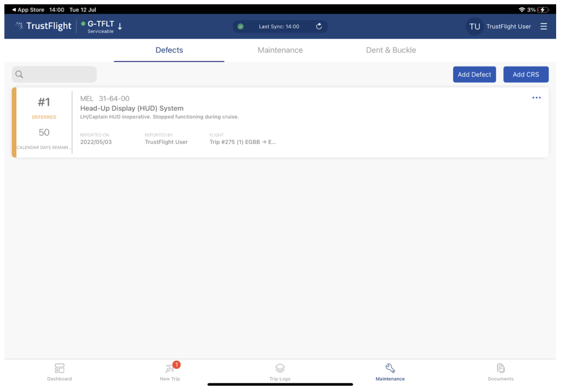This screenshot has width=563, height=392.
Task: Click the TrustFlight logo
Action: (x=43, y=26)
